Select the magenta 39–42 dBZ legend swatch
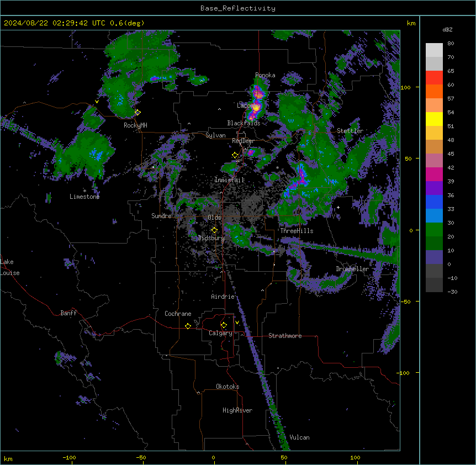 434,174
